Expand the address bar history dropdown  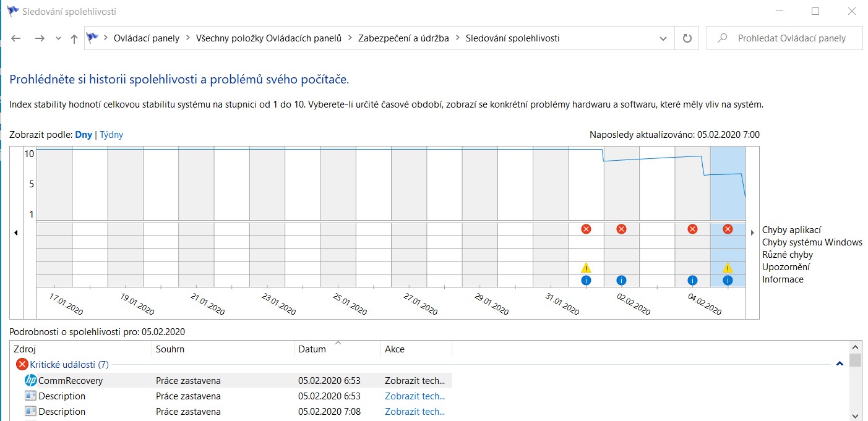pos(663,38)
